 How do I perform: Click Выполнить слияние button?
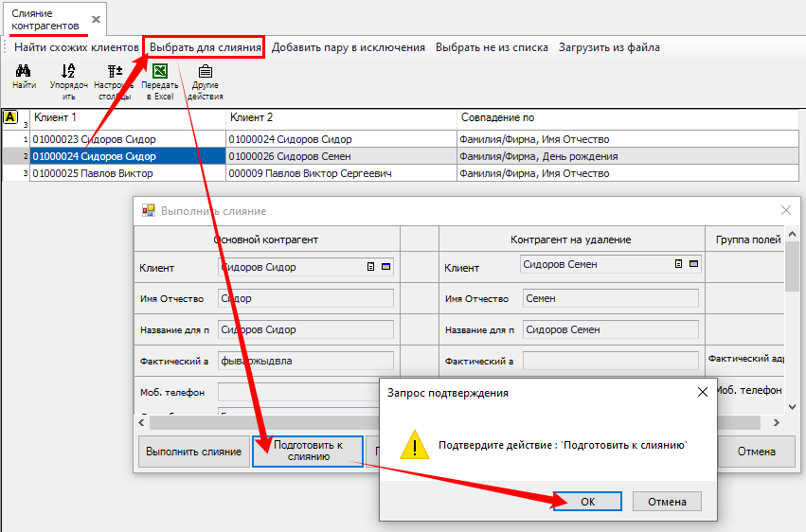coord(194,452)
